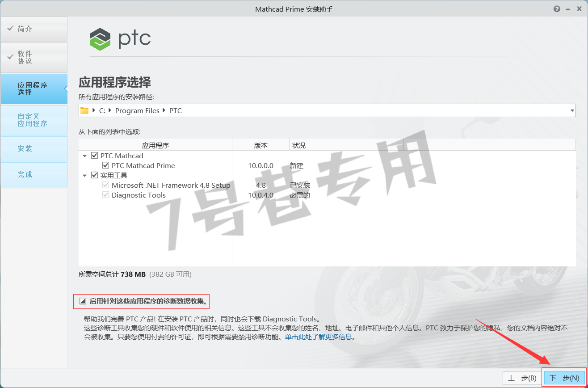The height and width of the screenshot is (388, 588).
Task: Open the 安装 step
Action: click(34, 149)
